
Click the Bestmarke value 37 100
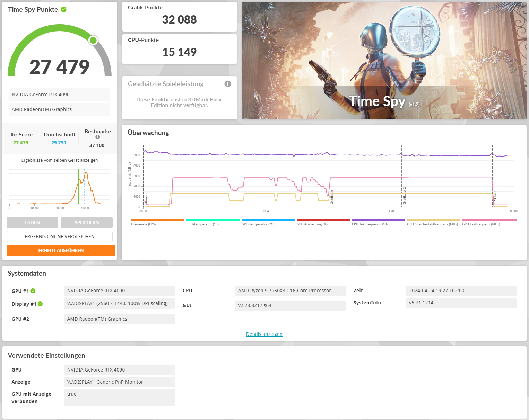[97, 145]
